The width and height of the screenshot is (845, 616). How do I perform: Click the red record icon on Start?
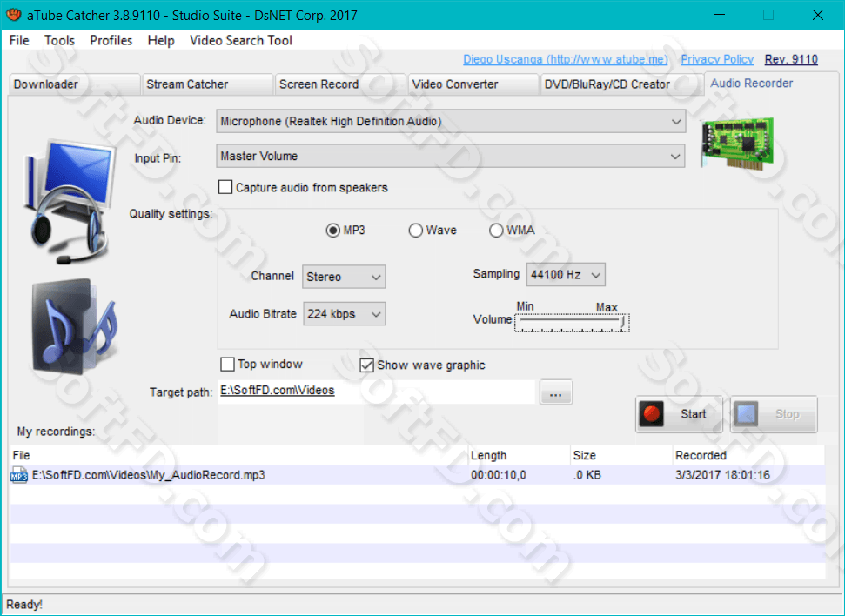click(x=652, y=414)
